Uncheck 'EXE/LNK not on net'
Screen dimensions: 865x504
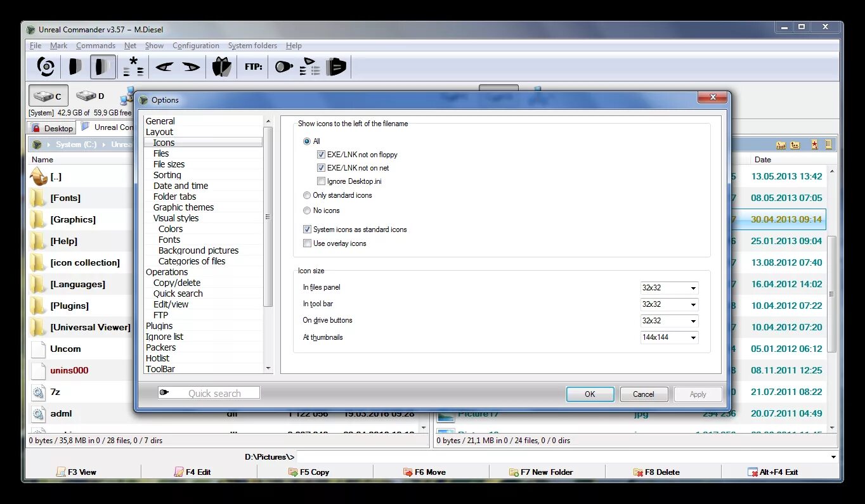(x=321, y=168)
